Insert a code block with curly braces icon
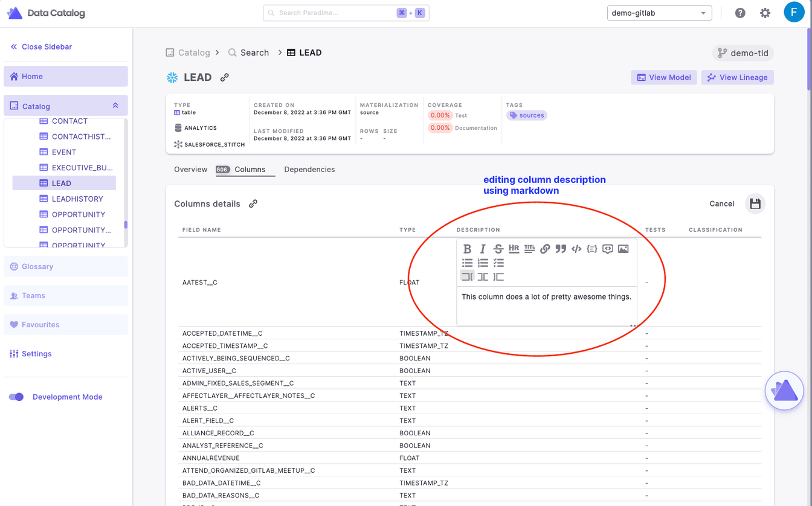The image size is (812, 506). click(592, 249)
